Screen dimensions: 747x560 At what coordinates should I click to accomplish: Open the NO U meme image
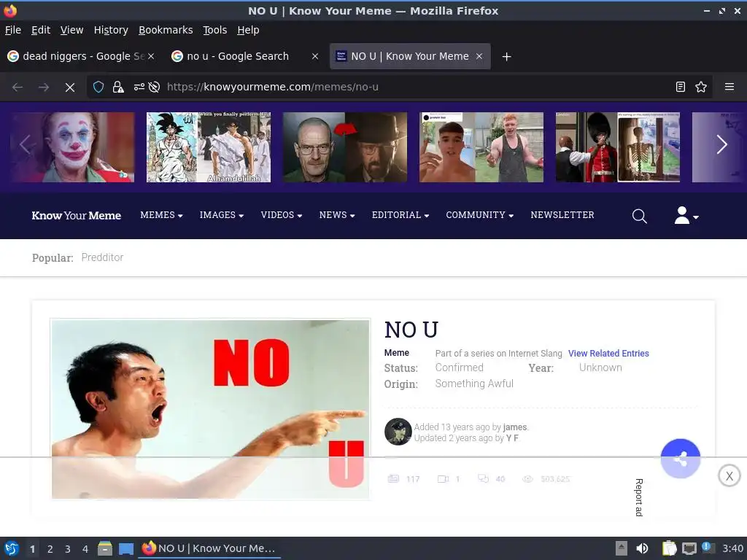[210, 409]
